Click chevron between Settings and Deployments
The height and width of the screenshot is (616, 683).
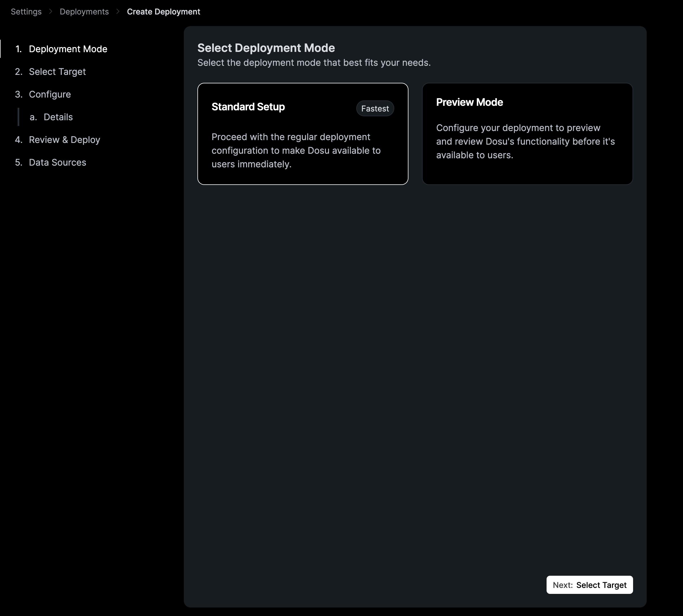pos(51,12)
